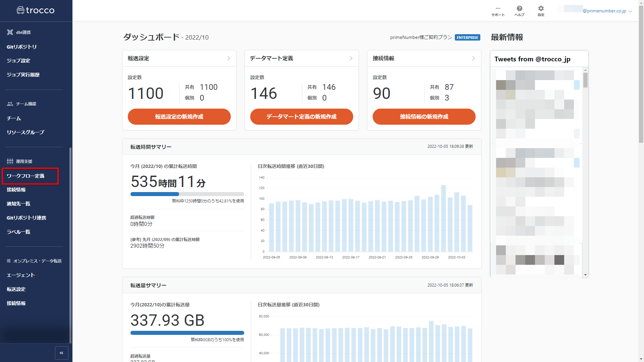
Task: Open ジョブ実行履歴 in sidebar
Action: pyautogui.click(x=23, y=75)
